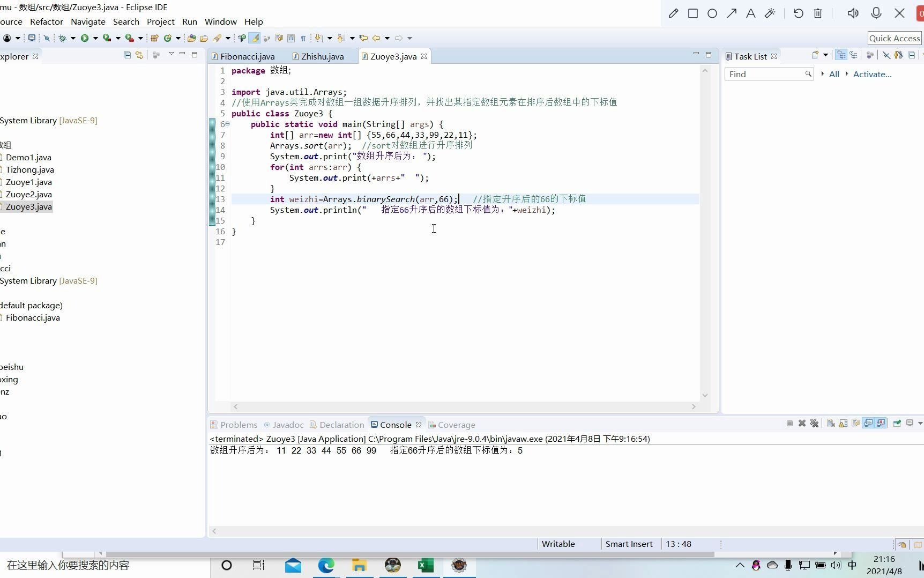
Task: Click the Search flashlight toolbar icon
Action: 217,38
